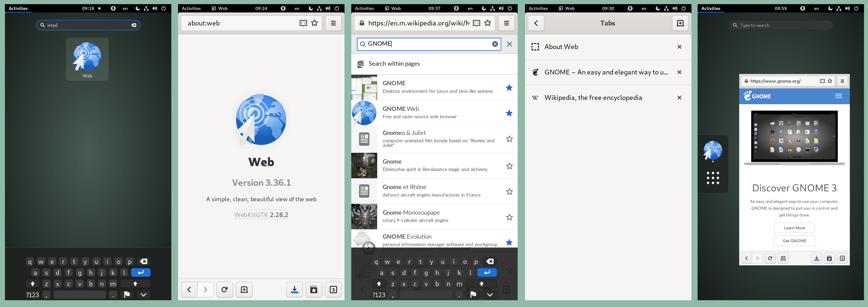The image size is (868, 307).
Task: Bookmark the Wikipedia page via the star icon
Action: (488, 23)
